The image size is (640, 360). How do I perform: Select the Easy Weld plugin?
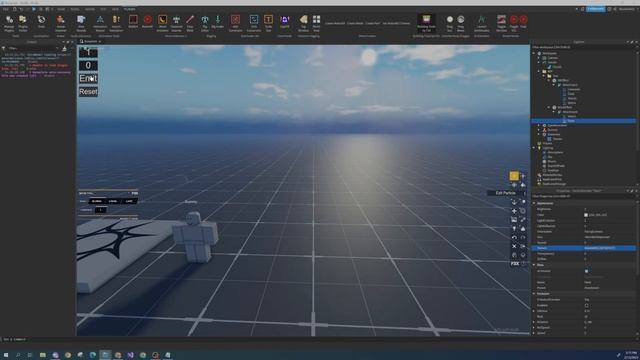pos(190,23)
